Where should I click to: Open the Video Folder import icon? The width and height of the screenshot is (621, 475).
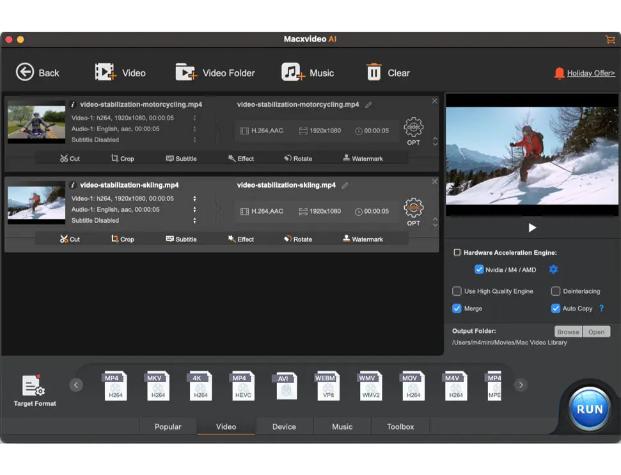point(186,72)
